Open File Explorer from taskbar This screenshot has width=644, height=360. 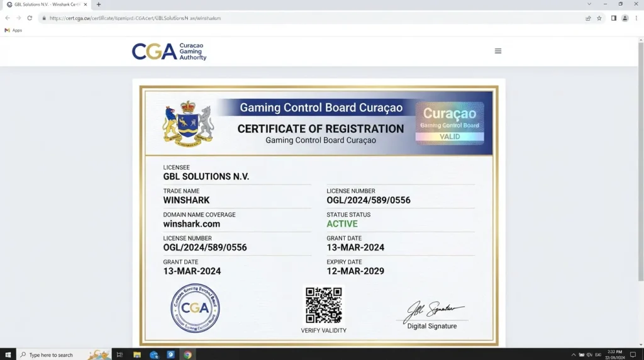(x=136, y=355)
